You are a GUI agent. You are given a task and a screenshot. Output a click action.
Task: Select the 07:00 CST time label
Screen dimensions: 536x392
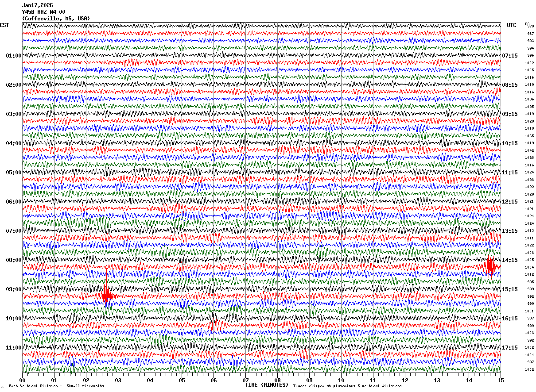coord(14,231)
